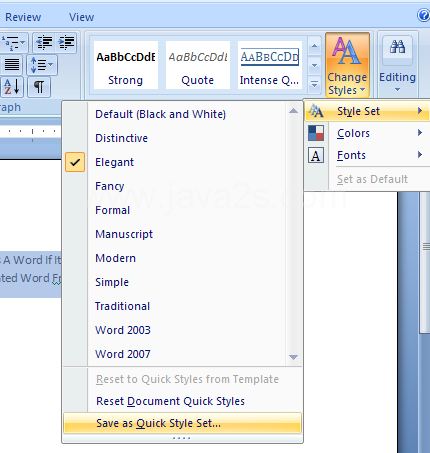Click the Change Styles button

click(347, 65)
